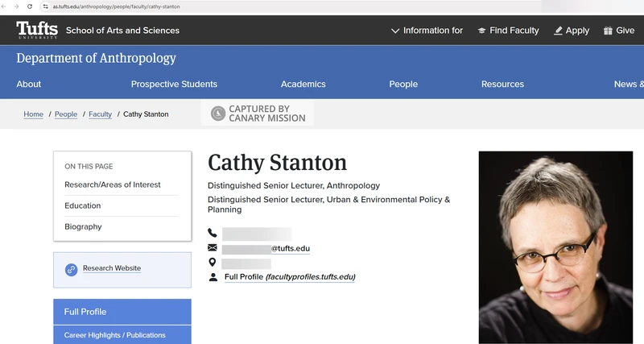Open site info icon in address bar

tap(46, 6)
